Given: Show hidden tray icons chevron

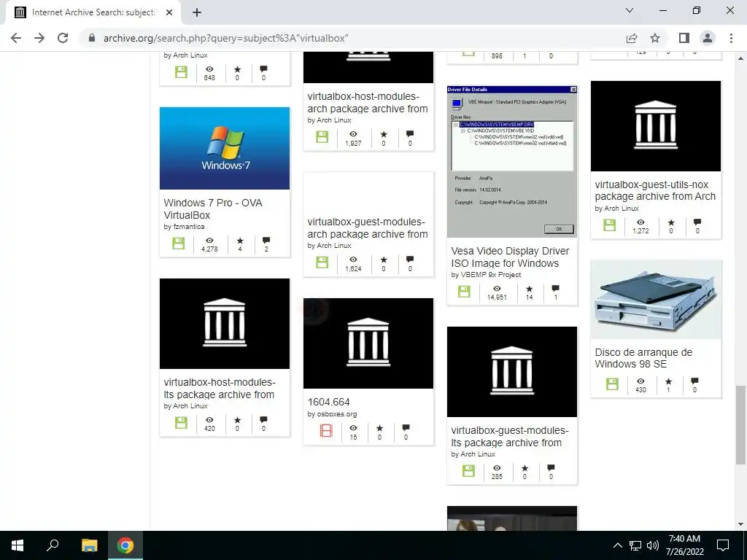Looking at the screenshot, I should [617, 545].
